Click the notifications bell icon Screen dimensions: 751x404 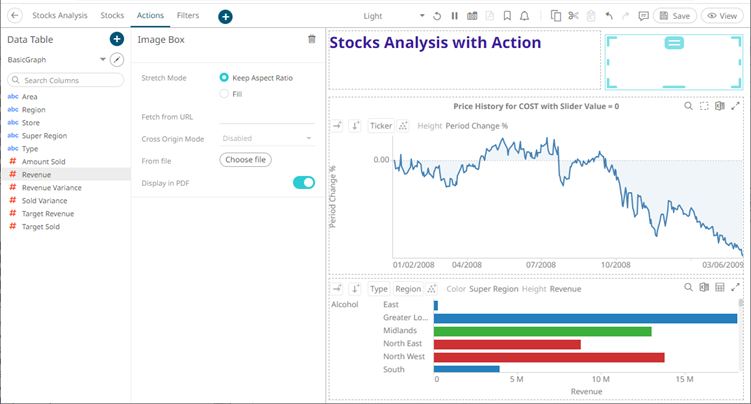[525, 16]
